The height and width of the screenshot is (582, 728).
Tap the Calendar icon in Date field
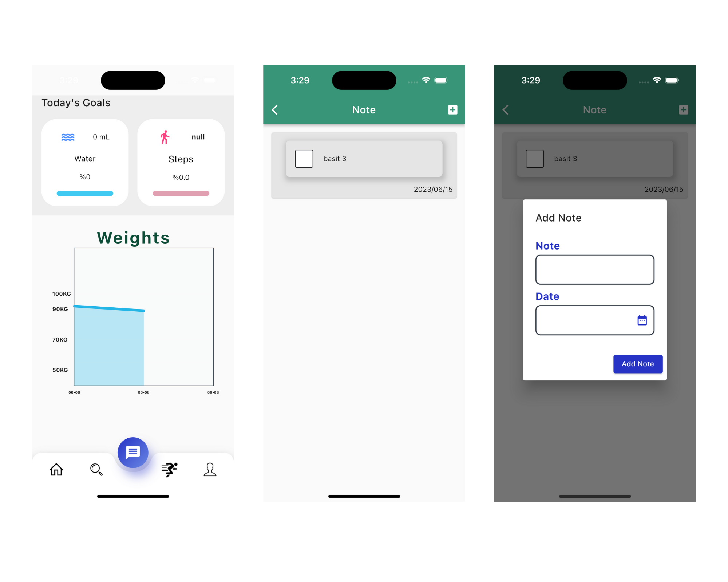(642, 321)
